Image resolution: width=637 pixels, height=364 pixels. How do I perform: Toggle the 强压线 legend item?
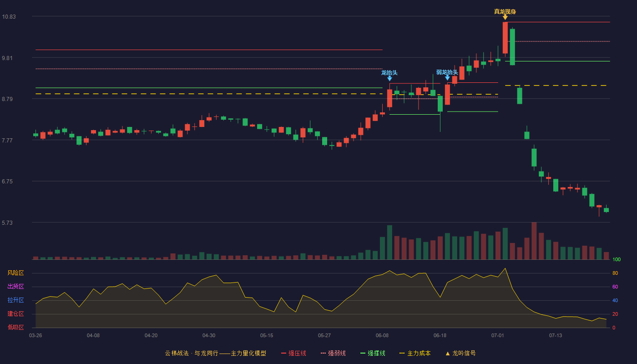[x=293, y=353]
